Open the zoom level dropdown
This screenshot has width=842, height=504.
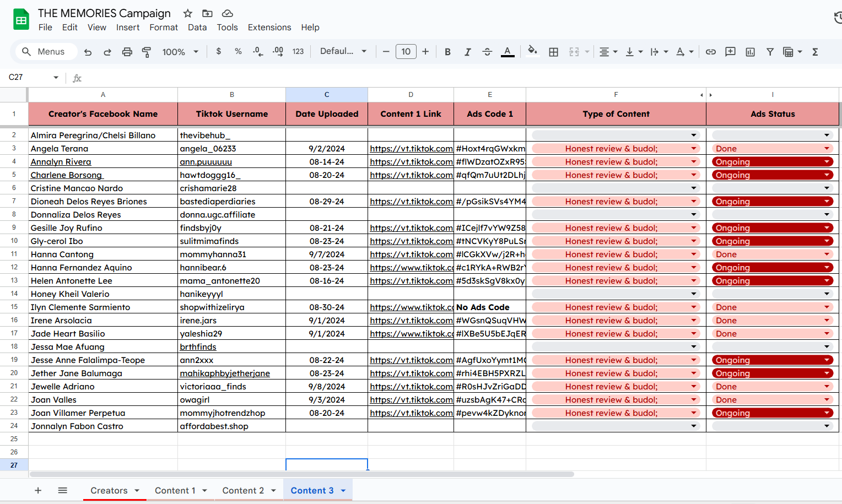[180, 52]
